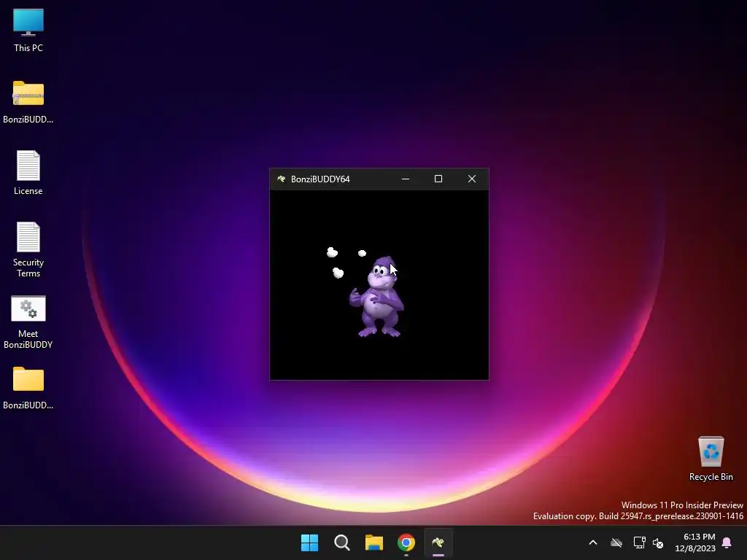Viewport: 747px width, 560px height.
Task: Expand the hidden system tray icons chevron
Action: (x=593, y=542)
